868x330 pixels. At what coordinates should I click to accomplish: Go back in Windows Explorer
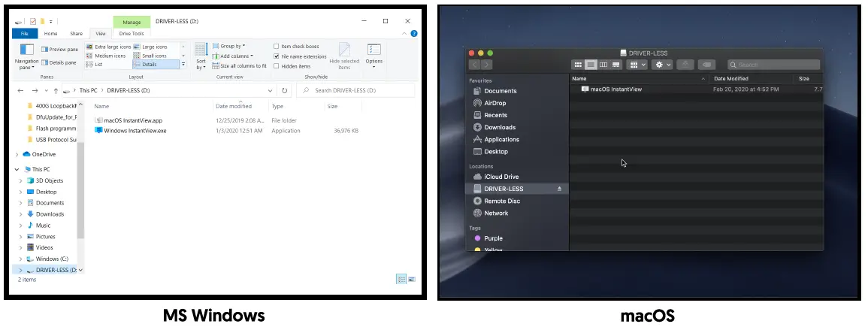tap(20, 90)
